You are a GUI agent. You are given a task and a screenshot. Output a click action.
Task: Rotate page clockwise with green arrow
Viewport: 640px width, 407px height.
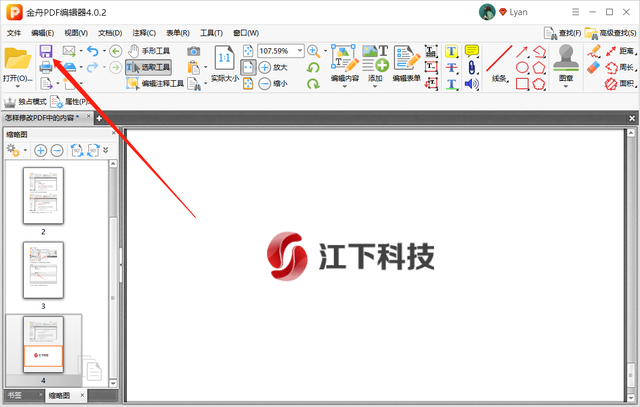(x=313, y=84)
